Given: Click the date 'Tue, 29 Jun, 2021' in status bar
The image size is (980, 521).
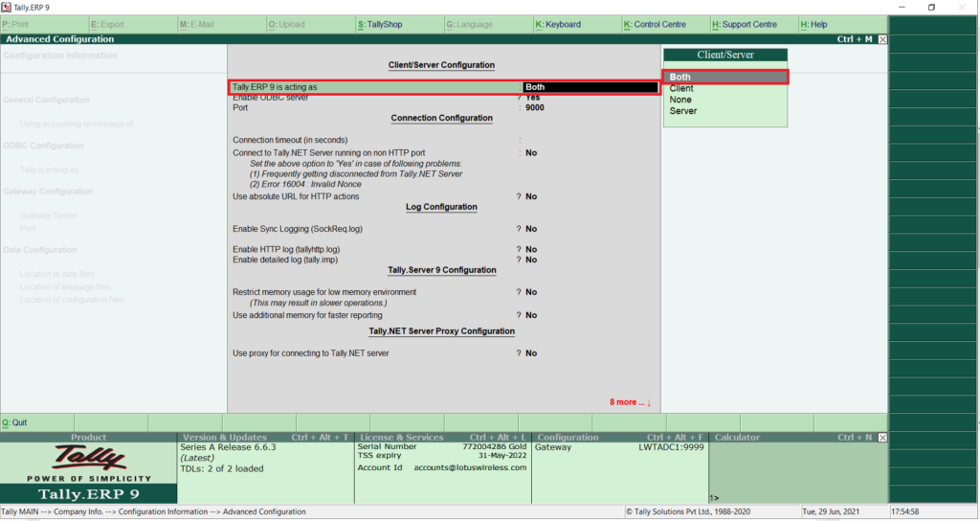Looking at the screenshot, I should click(833, 511).
